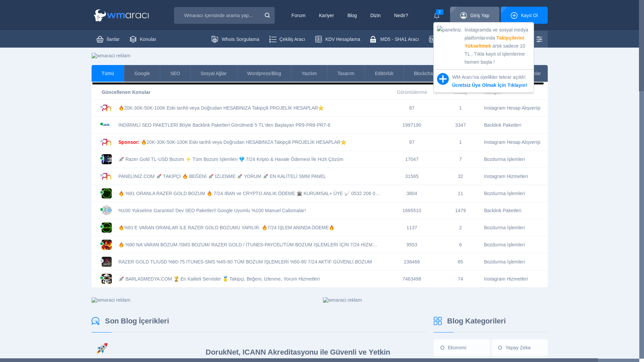Click the Giriş Yap button
644x362 pixels.
[475, 15]
